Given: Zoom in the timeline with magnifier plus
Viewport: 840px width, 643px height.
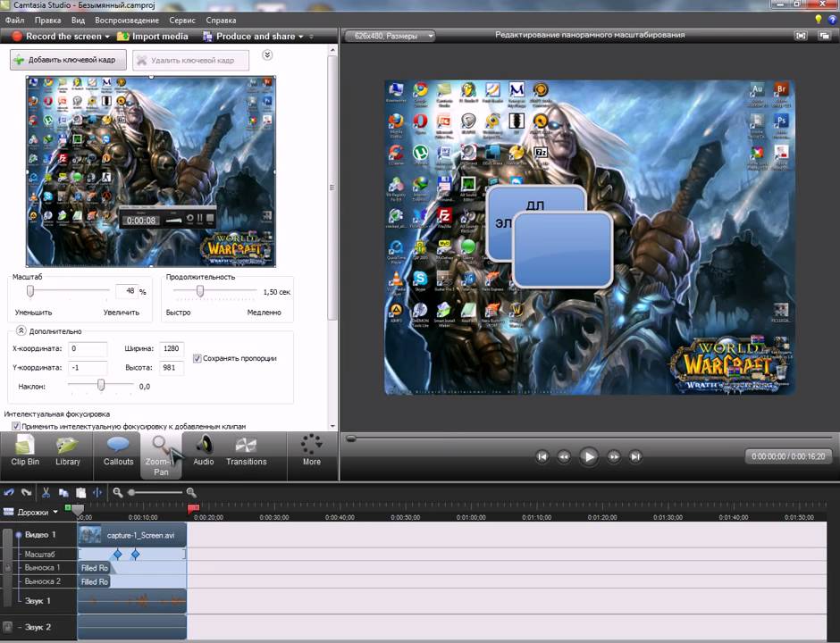Looking at the screenshot, I should pyautogui.click(x=191, y=493).
